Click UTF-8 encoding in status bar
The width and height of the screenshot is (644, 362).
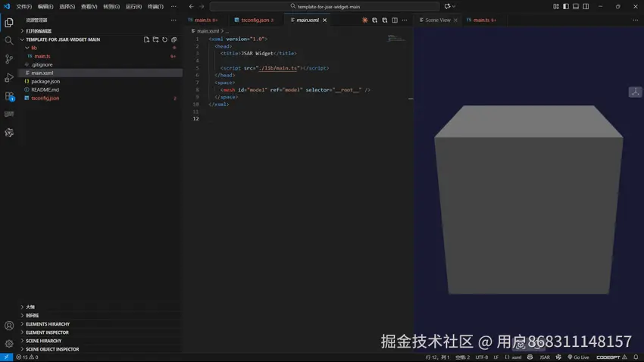point(481,357)
